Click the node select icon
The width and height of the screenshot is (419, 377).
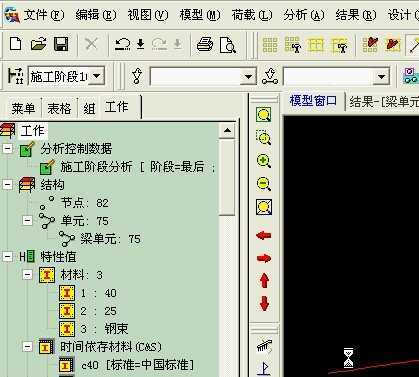137,76
